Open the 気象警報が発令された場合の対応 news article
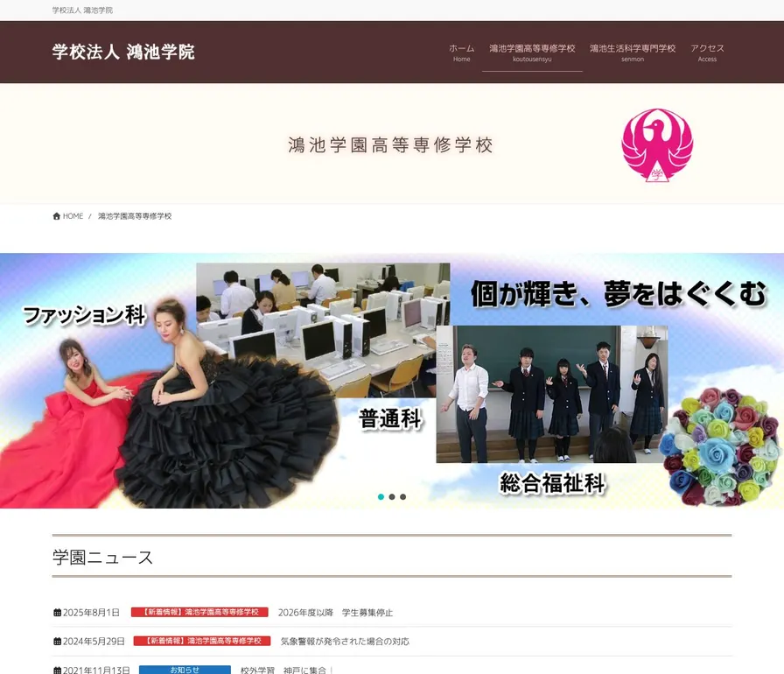784x674 pixels. click(x=345, y=641)
